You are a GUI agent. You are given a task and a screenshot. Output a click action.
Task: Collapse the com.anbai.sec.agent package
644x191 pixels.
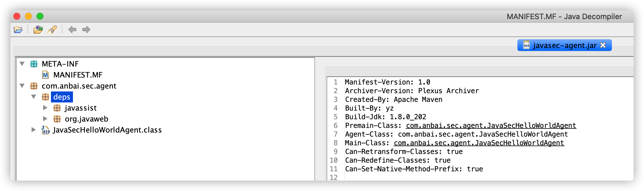click(22, 86)
